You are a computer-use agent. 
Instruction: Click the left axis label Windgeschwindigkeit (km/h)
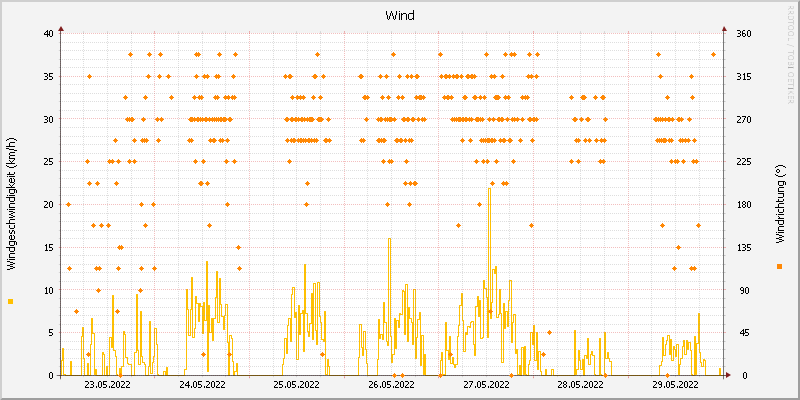(x=11, y=205)
